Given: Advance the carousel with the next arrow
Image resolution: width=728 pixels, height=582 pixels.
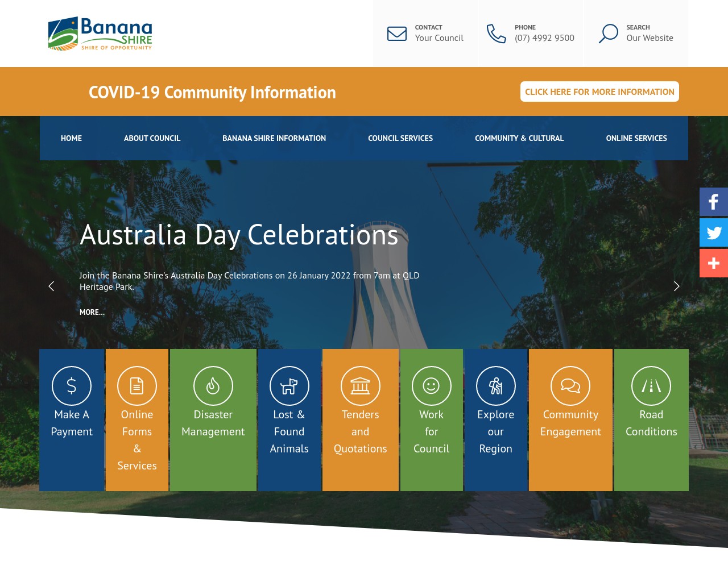Looking at the screenshot, I should [x=676, y=286].
